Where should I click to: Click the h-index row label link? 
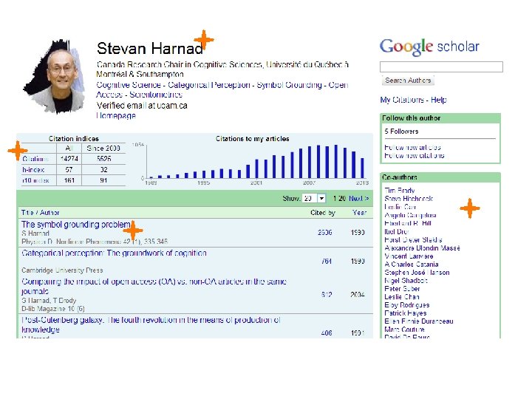click(33, 170)
